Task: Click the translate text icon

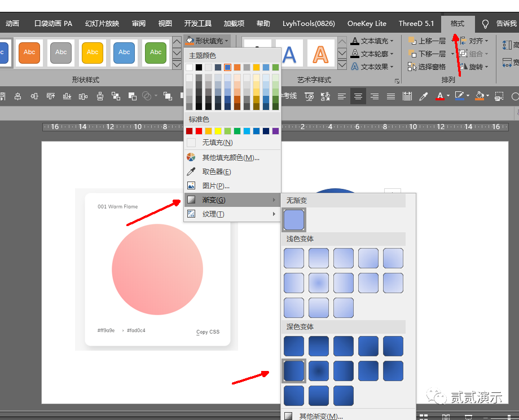Action: click(326, 96)
